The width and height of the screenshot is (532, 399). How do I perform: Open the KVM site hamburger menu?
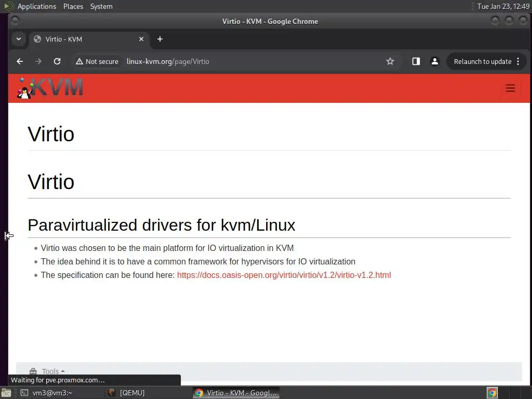coord(510,88)
